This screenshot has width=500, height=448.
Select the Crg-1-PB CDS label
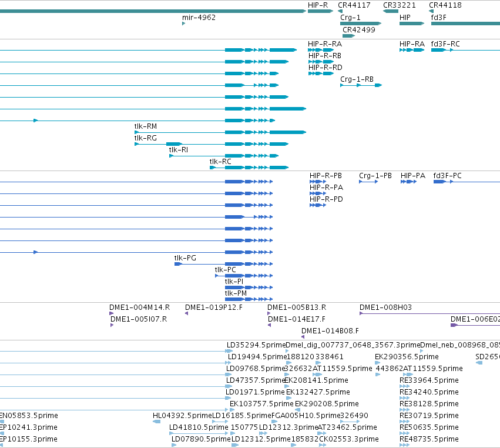click(x=375, y=176)
